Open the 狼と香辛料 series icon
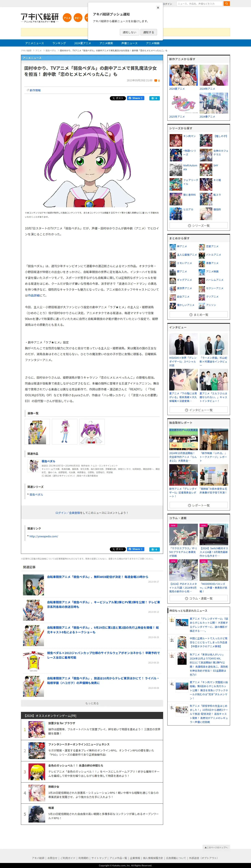The image size is (251, 868). pos(176,199)
